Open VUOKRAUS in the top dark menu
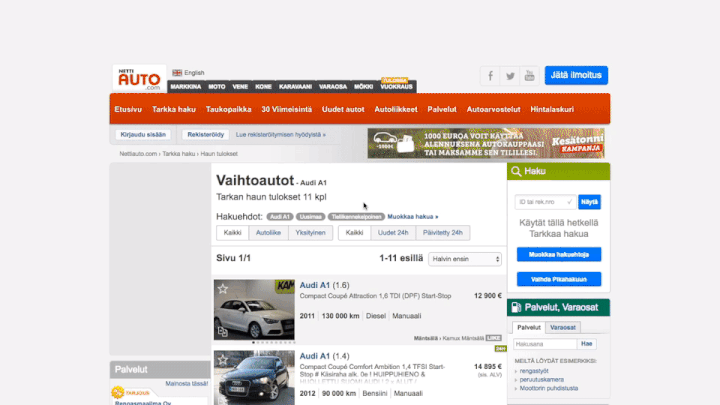The width and height of the screenshot is (720, 405). tap(396, 86)
